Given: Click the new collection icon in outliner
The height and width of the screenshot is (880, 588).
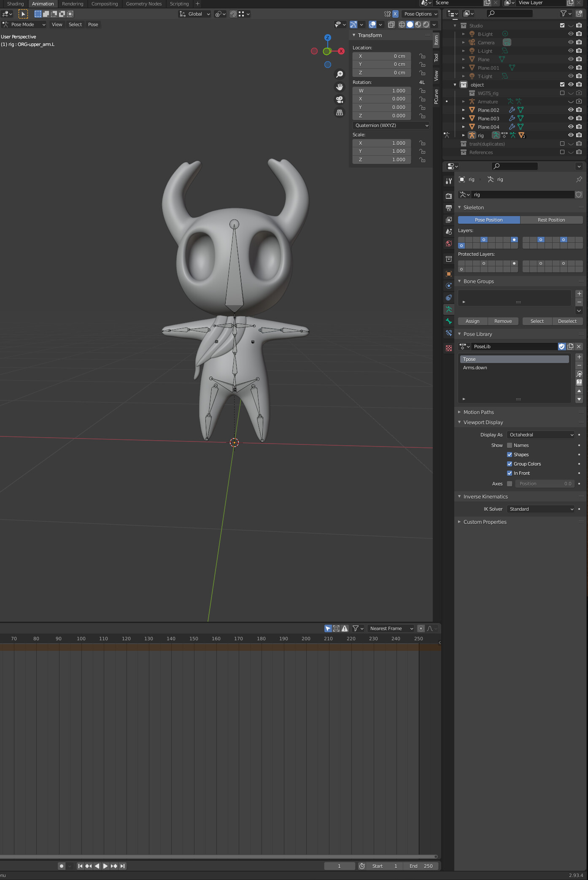Looking at the screenshot, I should pyautogui.click(x=579, y=14).
